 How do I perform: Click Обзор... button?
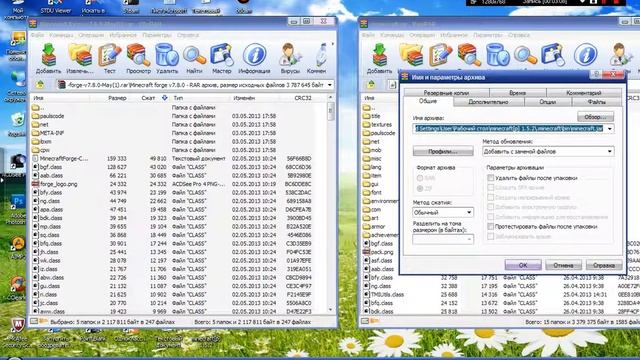pyautogui.click(x=596, y=117)
